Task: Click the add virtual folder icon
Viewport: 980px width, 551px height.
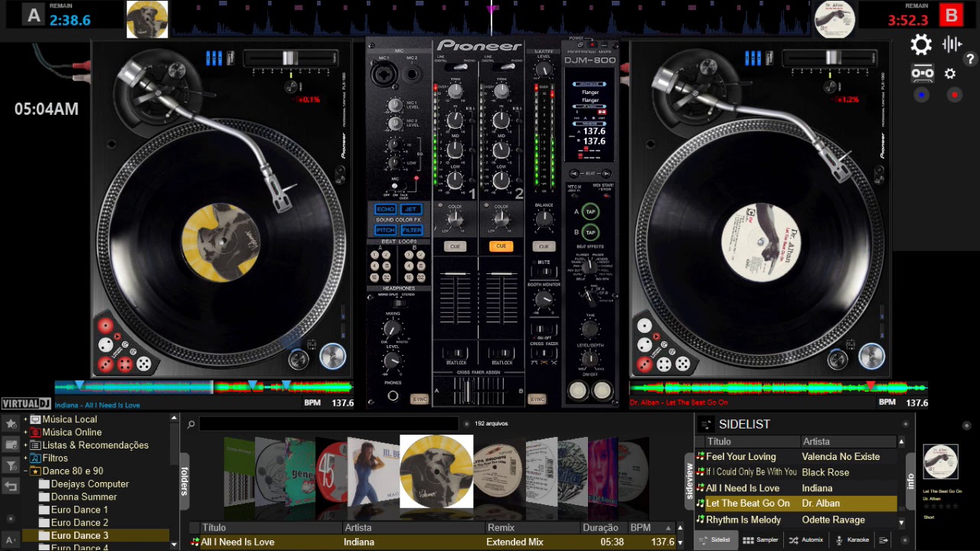Action: [x=11, y=444]
